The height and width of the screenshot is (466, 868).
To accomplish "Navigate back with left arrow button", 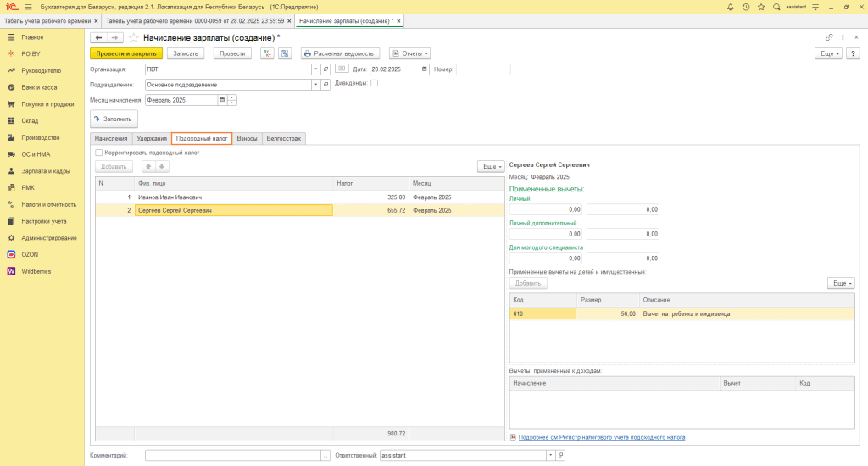I will [98, 37].
